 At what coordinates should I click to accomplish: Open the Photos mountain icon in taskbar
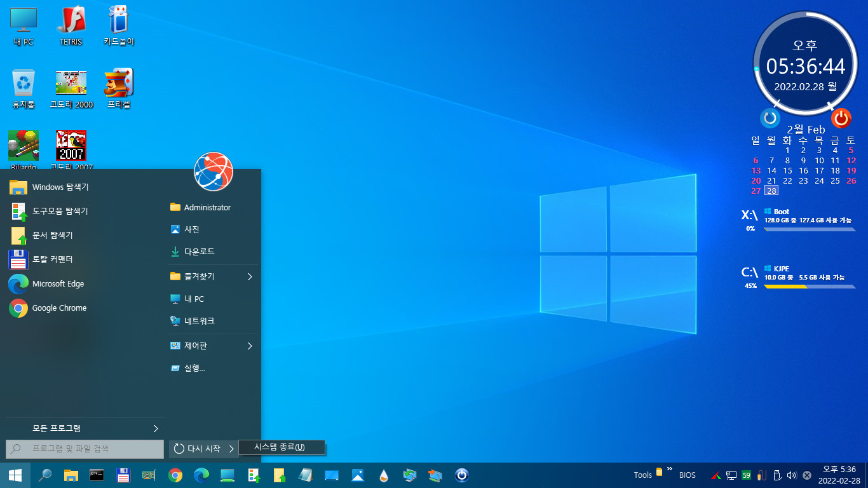click(x=358, y=475)
